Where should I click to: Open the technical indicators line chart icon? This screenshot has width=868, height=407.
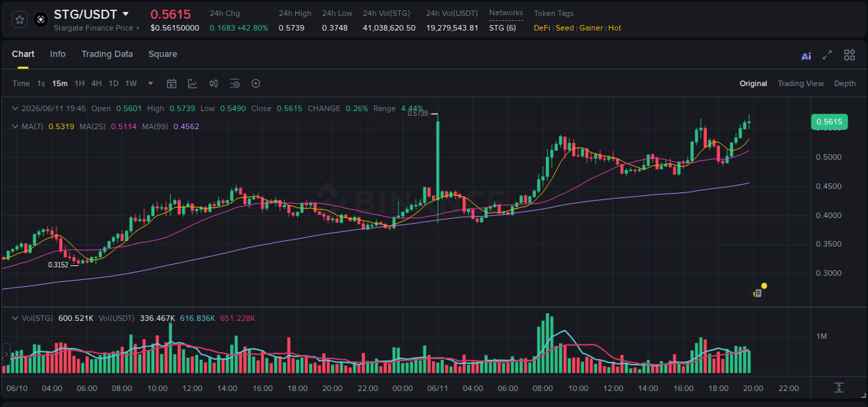192,83
